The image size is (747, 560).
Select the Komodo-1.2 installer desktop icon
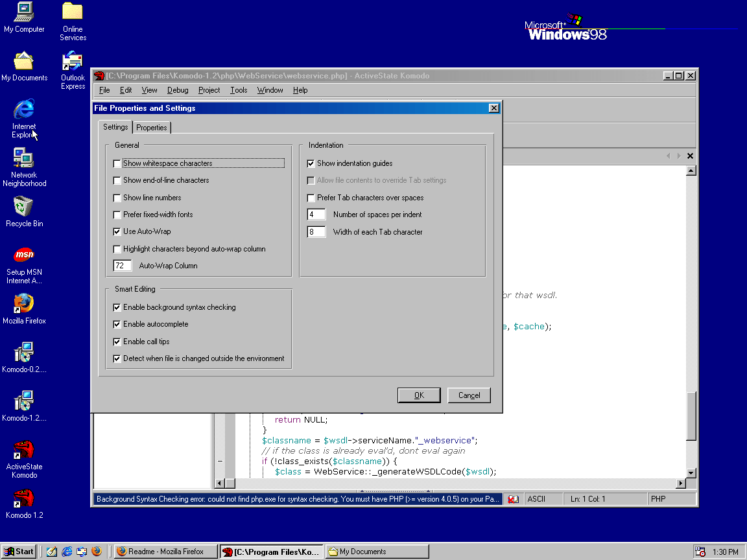pos(24,406)
